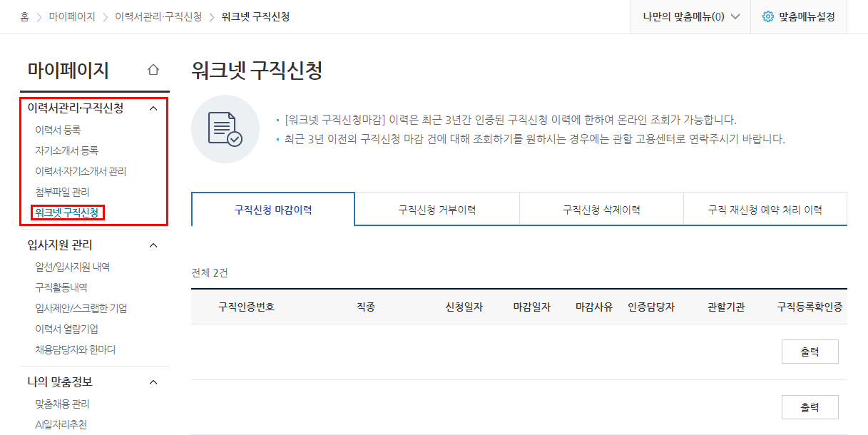Open 채용담당자와 한마디 in sidebar
Screen dimensions: 868x435
click(75, 349)
